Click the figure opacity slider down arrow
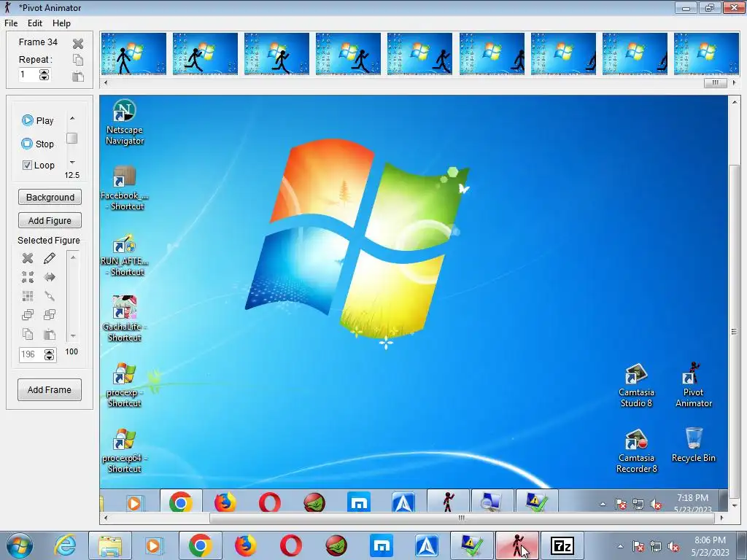Viewport: 747px width, 560px height. [73, 335]
